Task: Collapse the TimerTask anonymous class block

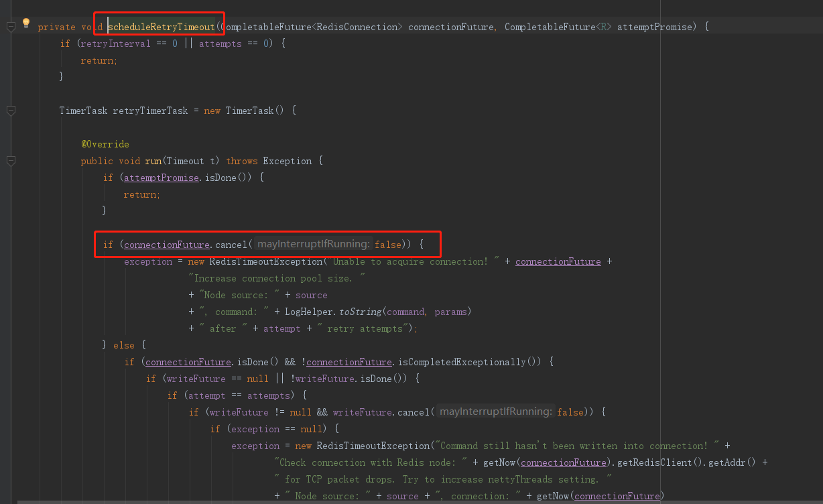Action: pos(9,110)
